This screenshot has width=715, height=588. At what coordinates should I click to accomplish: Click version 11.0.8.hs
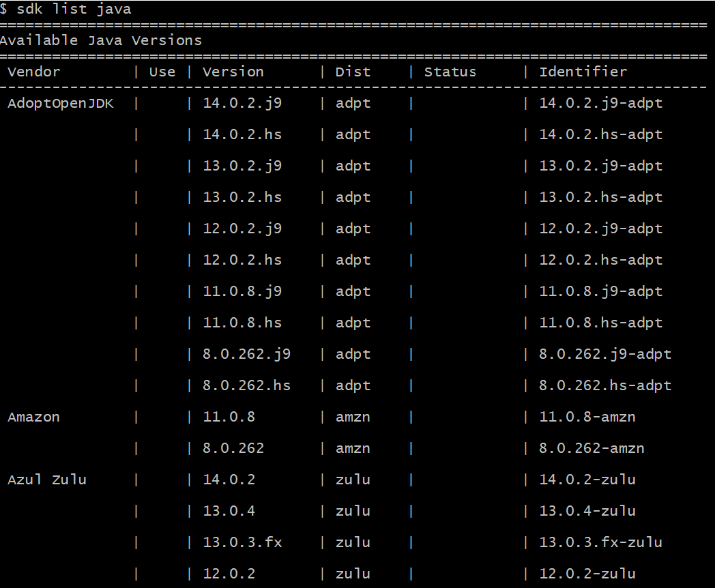click(242, 323)
